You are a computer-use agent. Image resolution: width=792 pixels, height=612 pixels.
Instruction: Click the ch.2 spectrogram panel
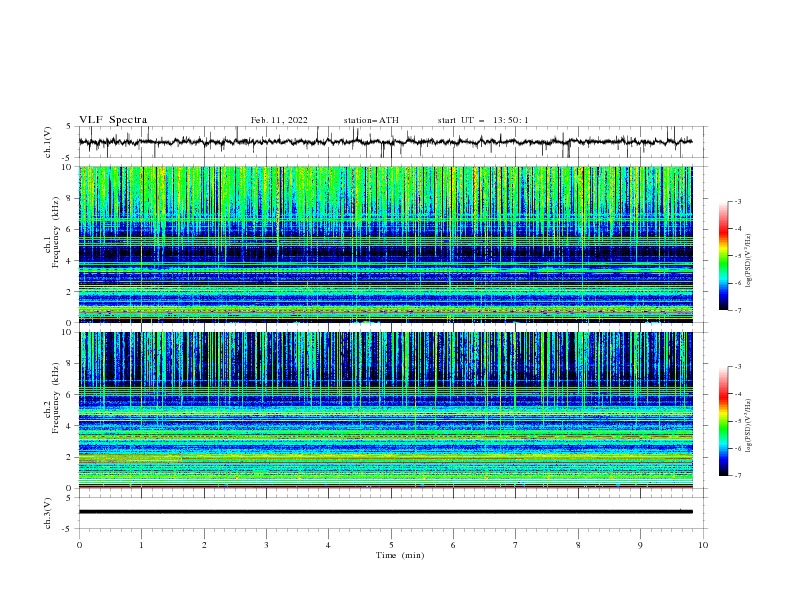click(385, 410)
